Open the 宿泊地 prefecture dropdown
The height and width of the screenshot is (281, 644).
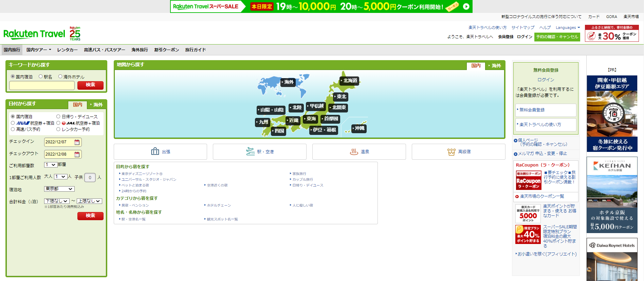pyautogui.click(x=59, y=189)
